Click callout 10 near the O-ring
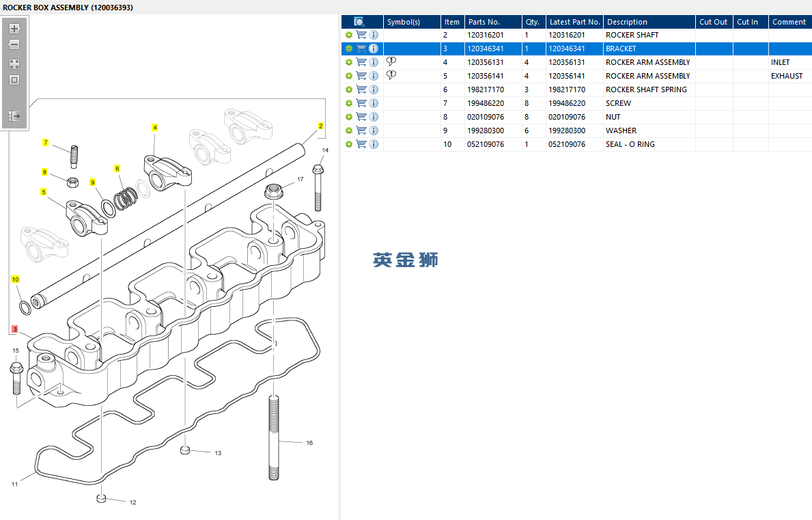The height and width of the screenshot is (520, 812). (x=15, y=279)
